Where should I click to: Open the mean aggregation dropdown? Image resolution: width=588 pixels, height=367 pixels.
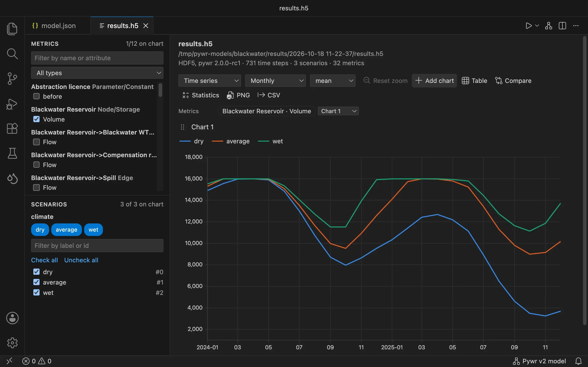point(333,81)
